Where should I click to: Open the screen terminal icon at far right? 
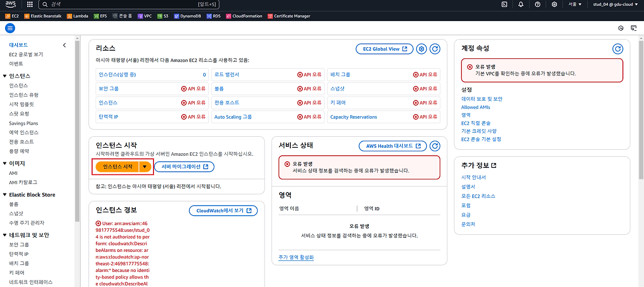633,28
